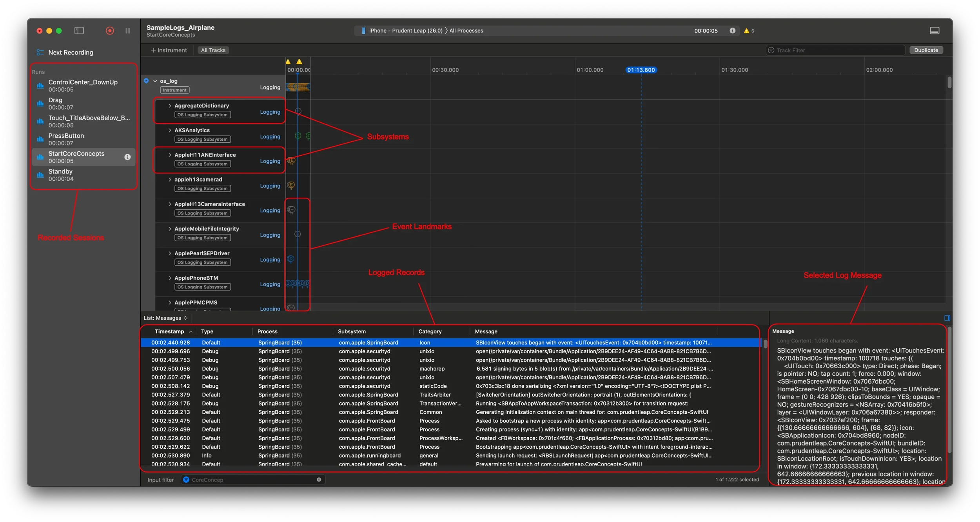This screenshot has height=522, width=980.
Task: Clear the CoreConcep input filter
Action: coord(319,480)
